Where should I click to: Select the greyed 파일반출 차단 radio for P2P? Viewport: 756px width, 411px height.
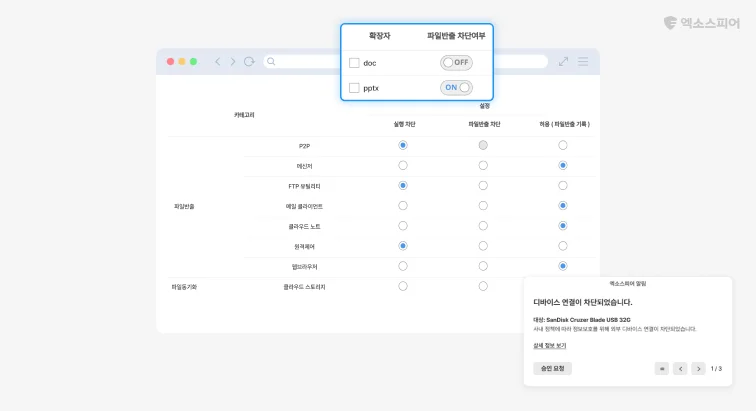tap(483, 145)
